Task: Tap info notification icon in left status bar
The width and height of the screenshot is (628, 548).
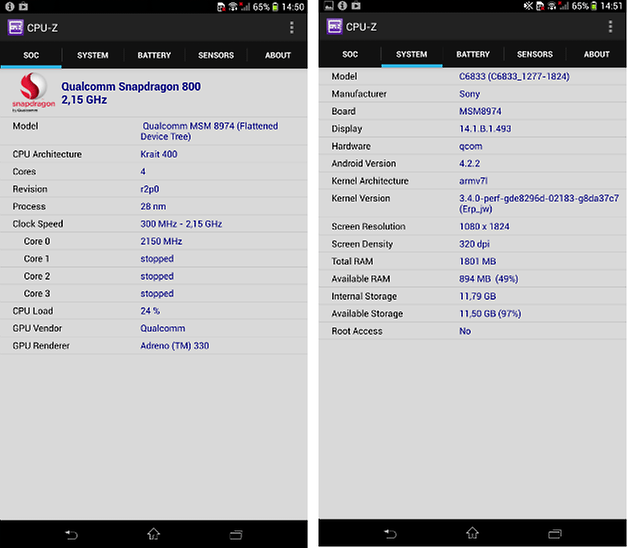Action: (x=10, y=6)
